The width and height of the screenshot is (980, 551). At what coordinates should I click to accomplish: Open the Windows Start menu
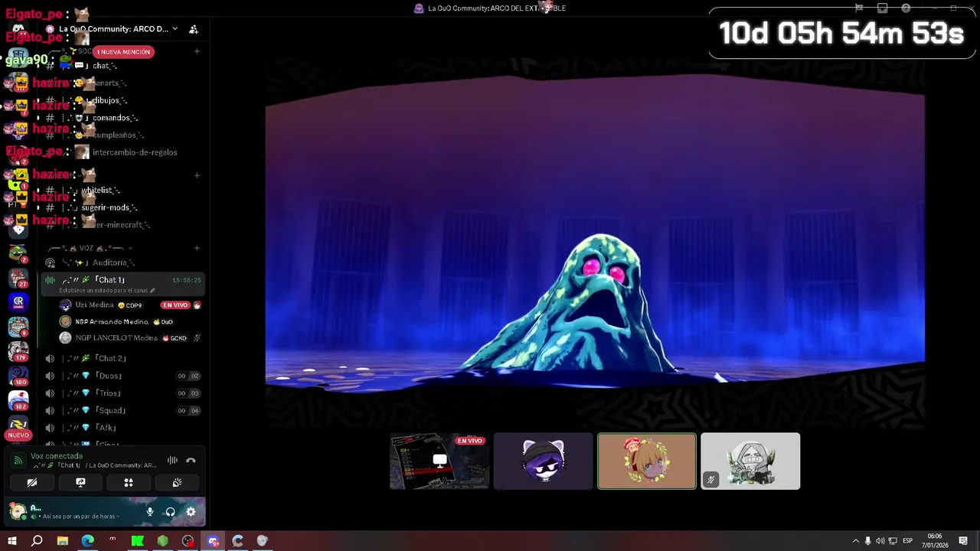tap(12, 541)
